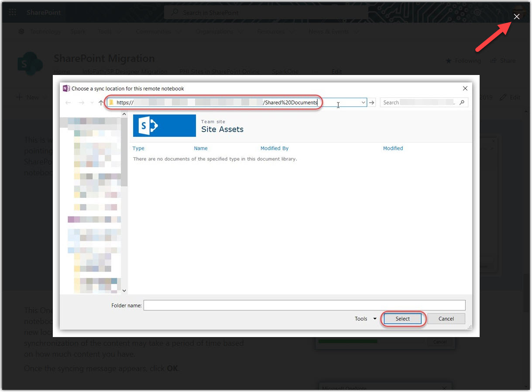Click the Shared%20Documents address bar
532x392 pixels.
236,102
